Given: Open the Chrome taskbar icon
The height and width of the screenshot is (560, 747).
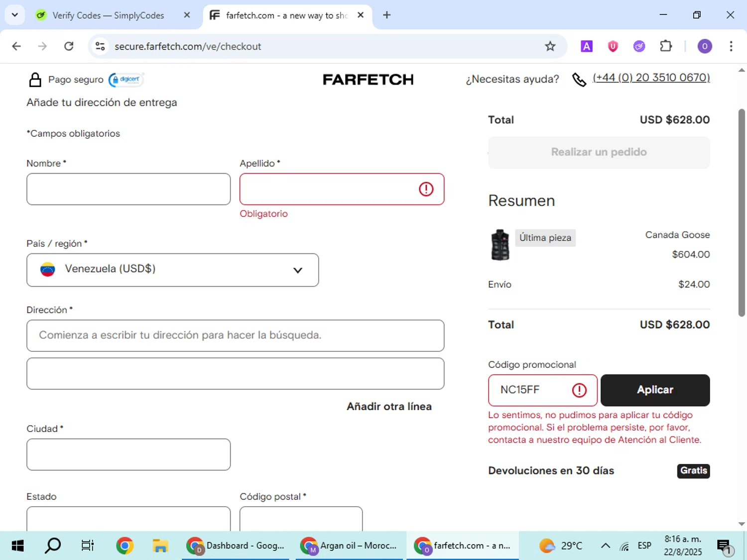Looking at the screenshot, I should [124, 546].
